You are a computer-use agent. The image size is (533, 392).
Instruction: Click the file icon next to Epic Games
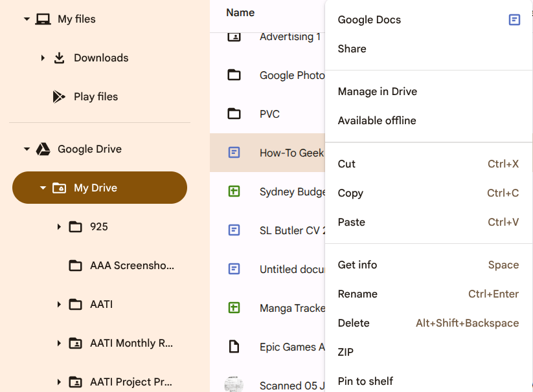point(234,347)
